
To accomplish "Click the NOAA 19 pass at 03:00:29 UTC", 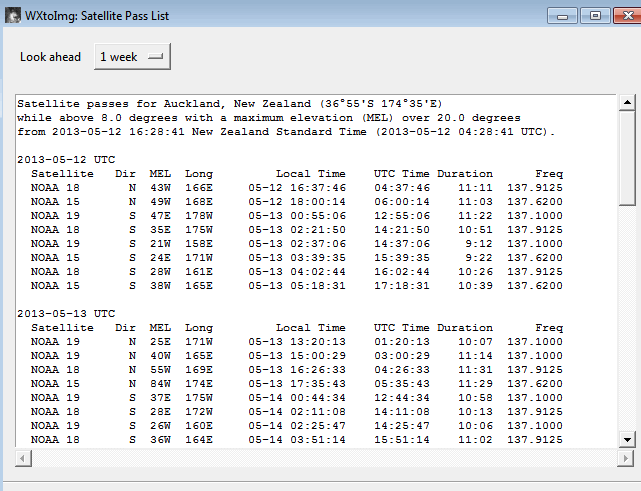I will (297, 356).
